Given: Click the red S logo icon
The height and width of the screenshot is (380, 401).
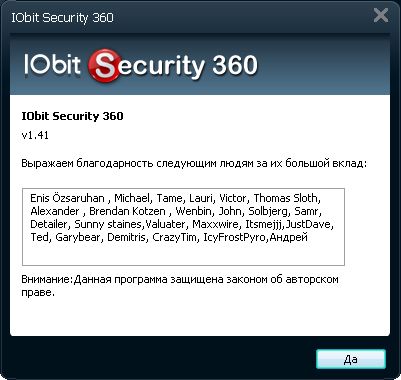Looking at the screenshot, I should pos(104,66).
